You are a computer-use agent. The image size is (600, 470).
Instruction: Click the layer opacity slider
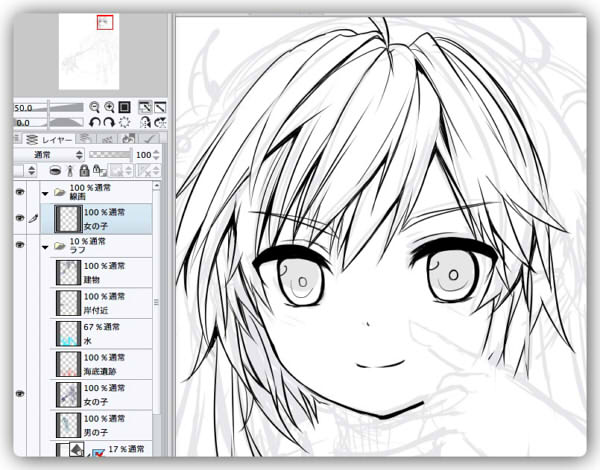[x=110, y=155]
